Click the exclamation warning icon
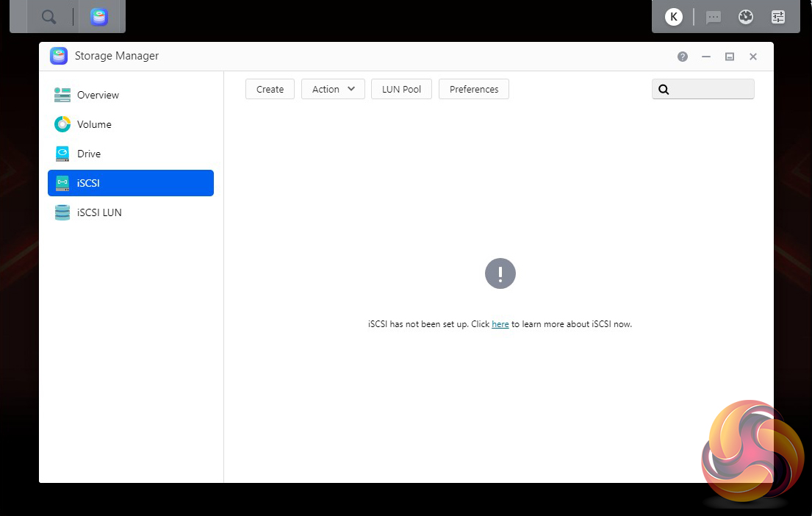This screenshot has height=516, width=812. point(500,273)
